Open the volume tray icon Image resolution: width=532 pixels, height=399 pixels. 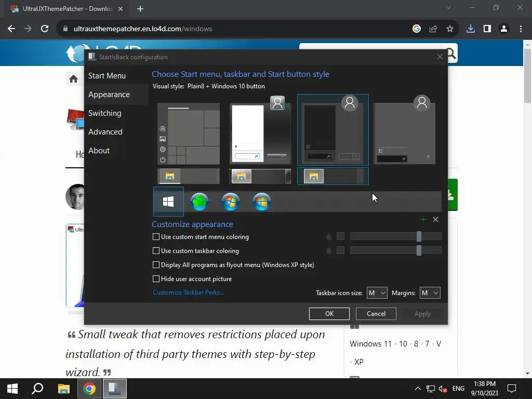[x=443, y=389]
